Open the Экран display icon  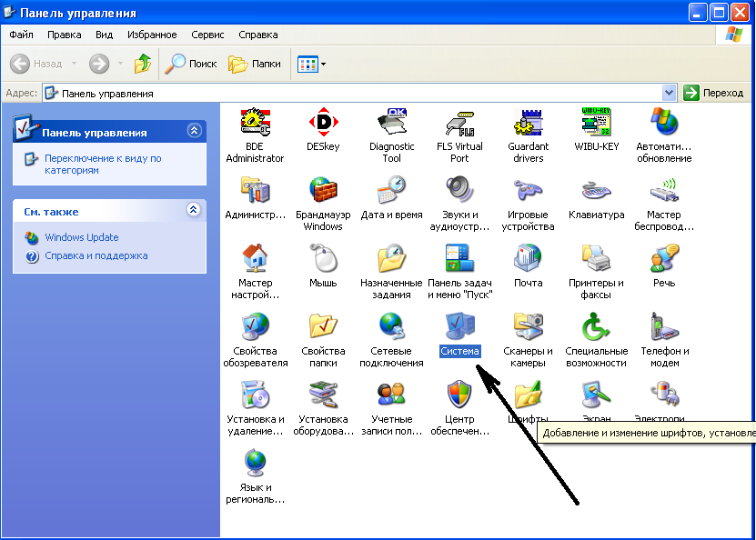coord(597,395)
